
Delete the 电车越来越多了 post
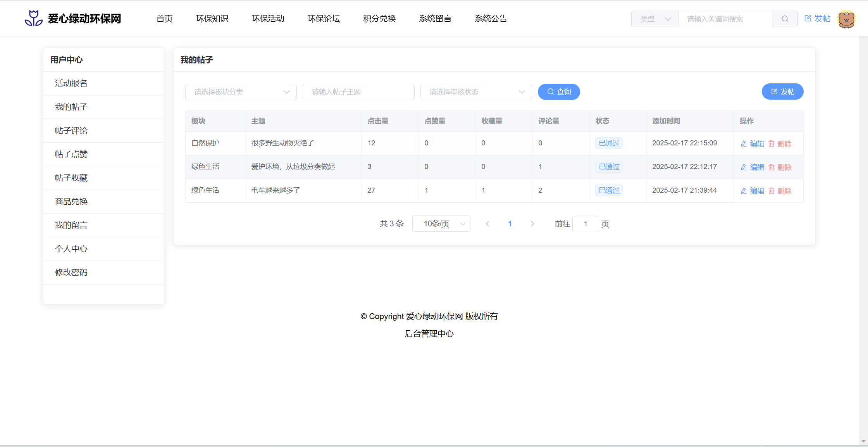780,191
